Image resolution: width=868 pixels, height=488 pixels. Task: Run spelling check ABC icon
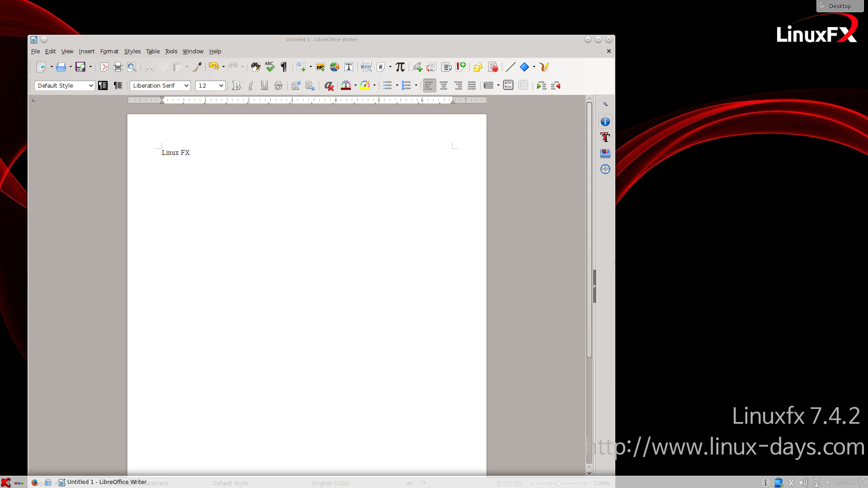[x=270, y=67]
